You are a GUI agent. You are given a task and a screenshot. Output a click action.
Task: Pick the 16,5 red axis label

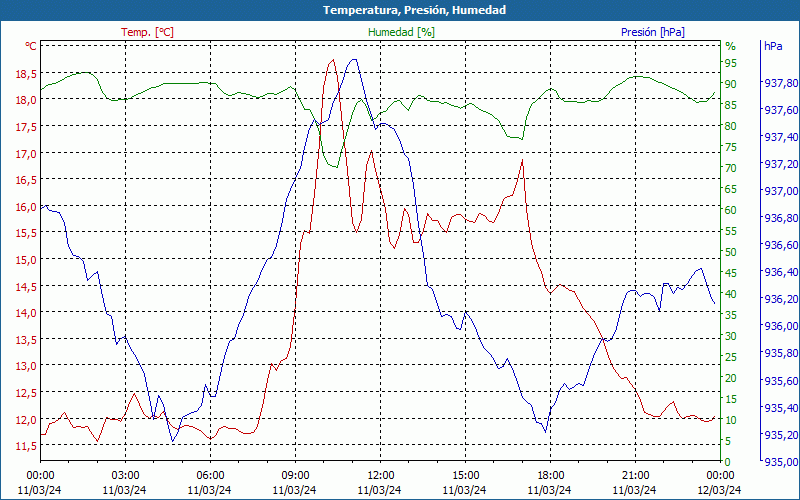26,180
